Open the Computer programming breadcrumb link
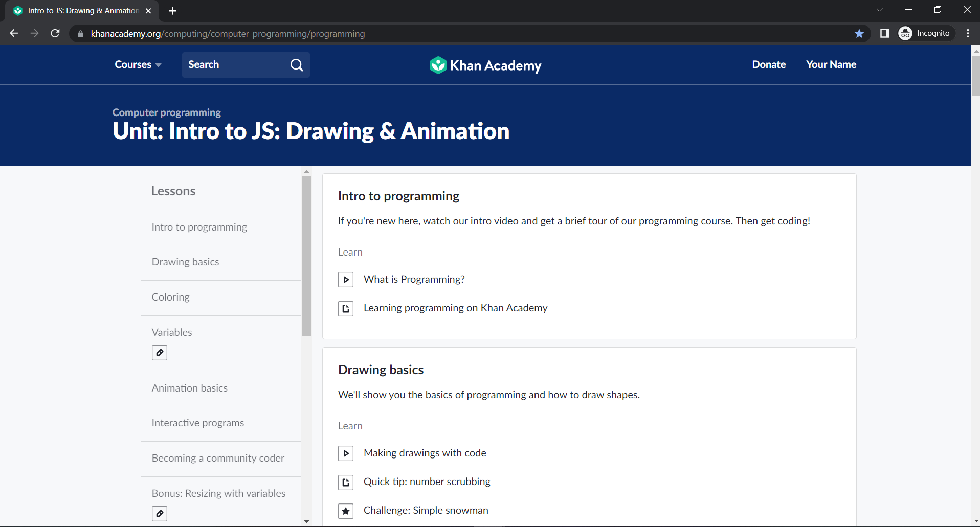The image size is (980, 527). tap(167, 112)
